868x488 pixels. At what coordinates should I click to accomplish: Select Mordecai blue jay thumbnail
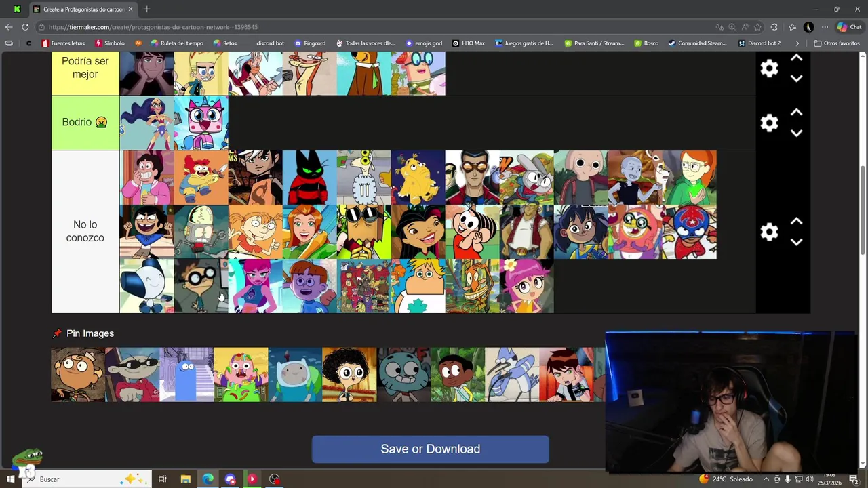tap(512, 374)
